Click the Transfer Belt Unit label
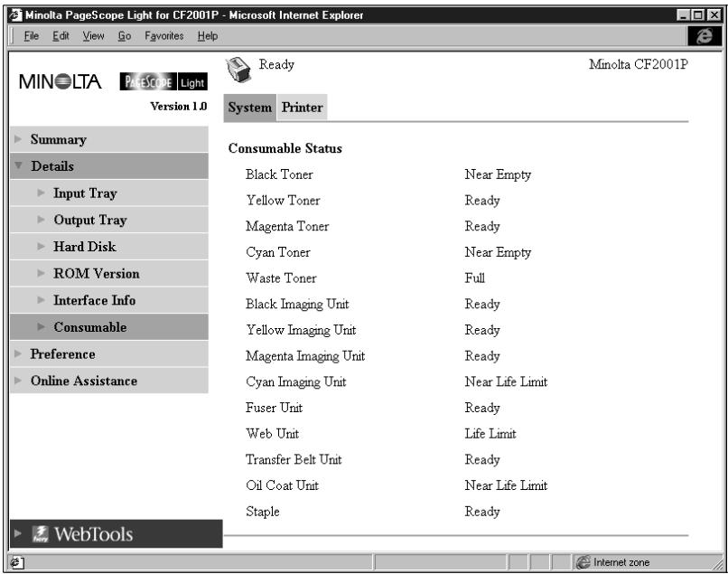The width and height of the screenshot is (728, 574). (294, 460)
